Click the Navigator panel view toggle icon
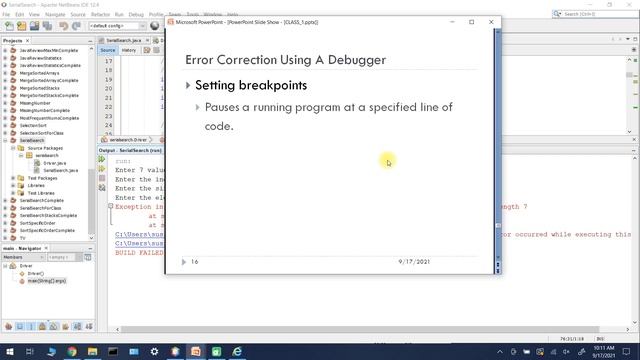640x360 pixels. click(88, 257)
